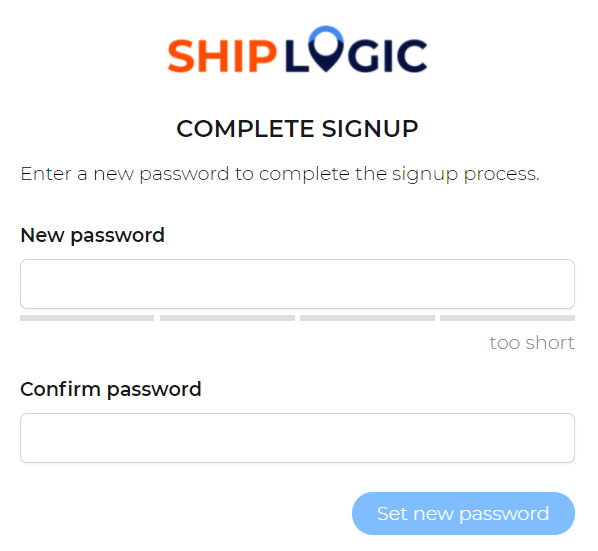Click the letter L in the logo
Image resolution: width=598 pixels, height=551 pixels.
[297, 56]
